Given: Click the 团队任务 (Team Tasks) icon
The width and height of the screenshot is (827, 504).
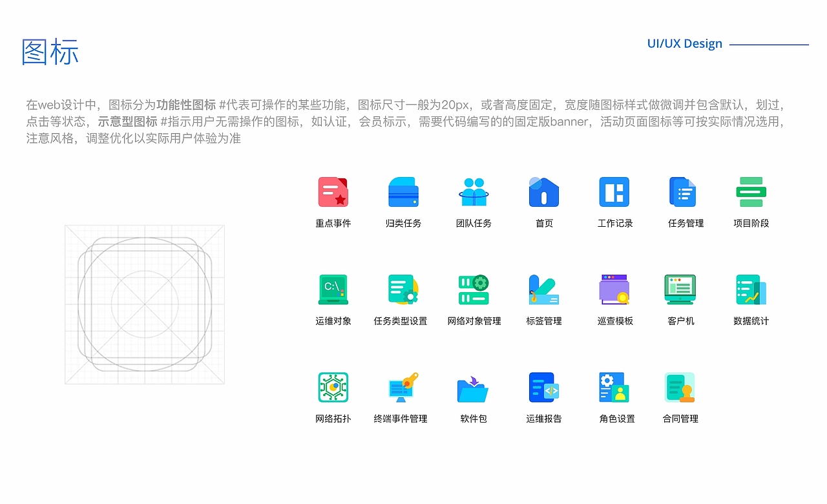Looking at the screenshot, I should pos(474,192).
